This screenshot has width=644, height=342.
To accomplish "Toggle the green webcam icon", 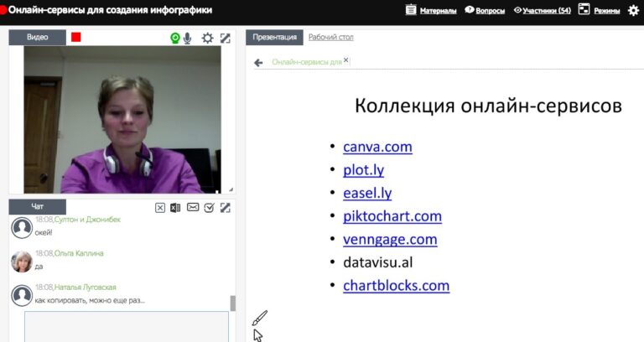I will pyautogui.click(x=175, y=39).
